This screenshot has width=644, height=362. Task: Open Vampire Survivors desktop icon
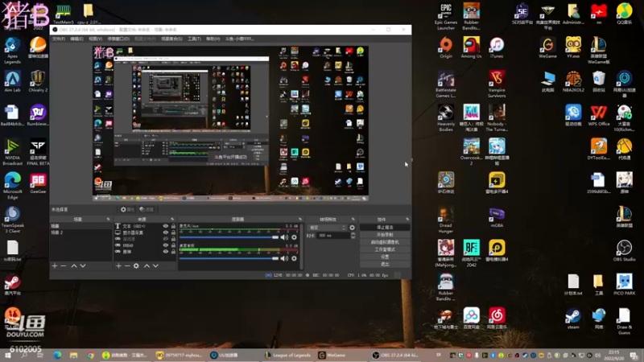[497, 84]
